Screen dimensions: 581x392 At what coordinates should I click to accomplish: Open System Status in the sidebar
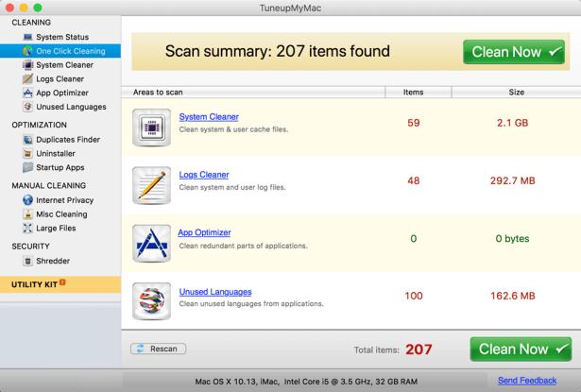click(x=61, y=37)
